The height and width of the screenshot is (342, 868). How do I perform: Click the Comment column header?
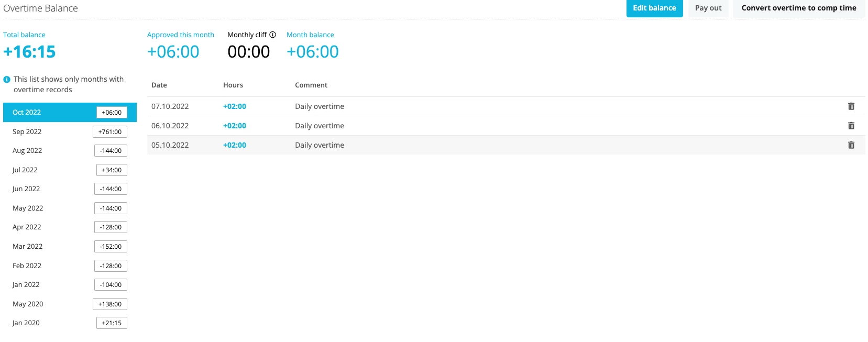[x=311, y=85]
